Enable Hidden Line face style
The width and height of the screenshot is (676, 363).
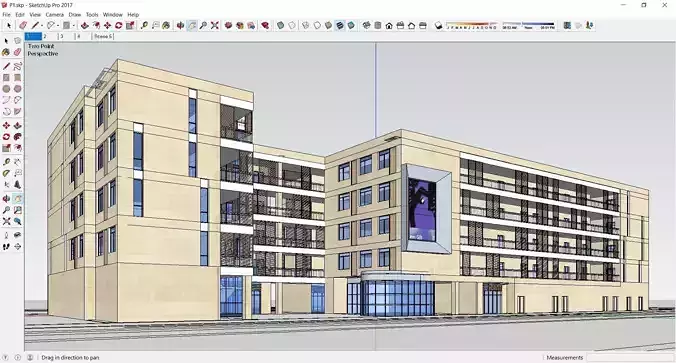coord(317,25)
